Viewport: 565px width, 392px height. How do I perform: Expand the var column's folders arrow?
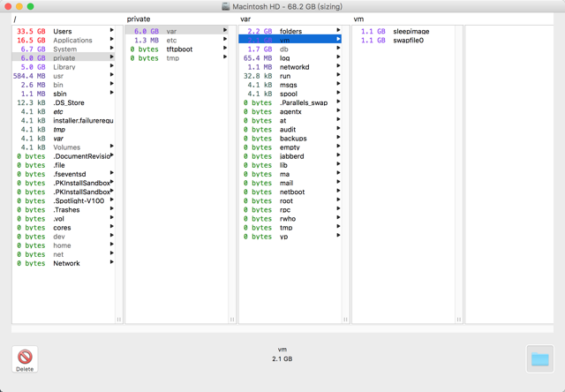tap(338, 30)
